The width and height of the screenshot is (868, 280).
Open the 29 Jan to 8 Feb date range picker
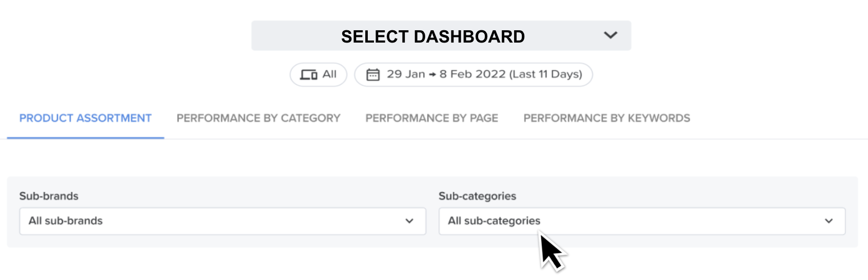(x=474, y=75)
